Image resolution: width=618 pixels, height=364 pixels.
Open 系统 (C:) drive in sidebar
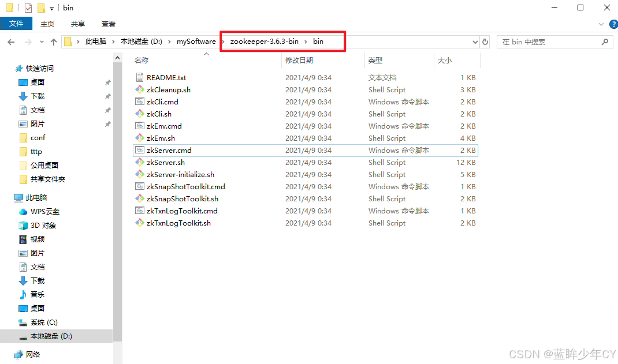pyautogui.click(x=38, y=322)
